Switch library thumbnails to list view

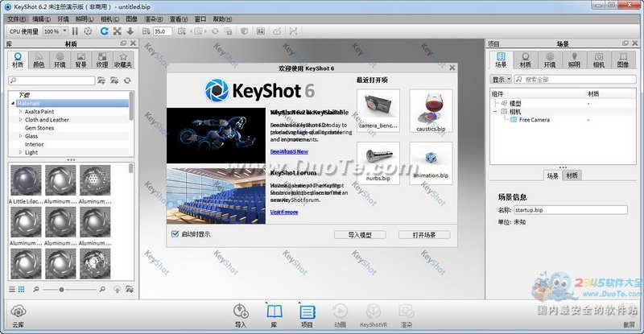click(12, 289)
